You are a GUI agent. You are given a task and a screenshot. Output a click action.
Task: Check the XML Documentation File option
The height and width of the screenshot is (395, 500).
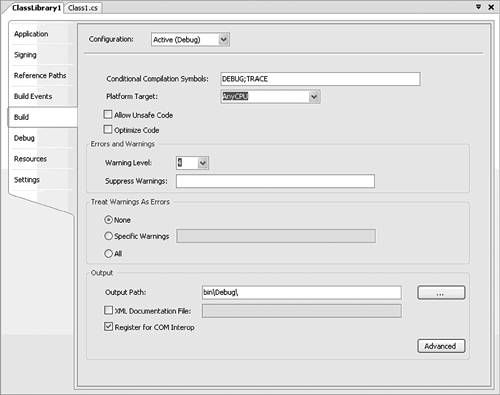pyautogui.click(x=108, y=310)
